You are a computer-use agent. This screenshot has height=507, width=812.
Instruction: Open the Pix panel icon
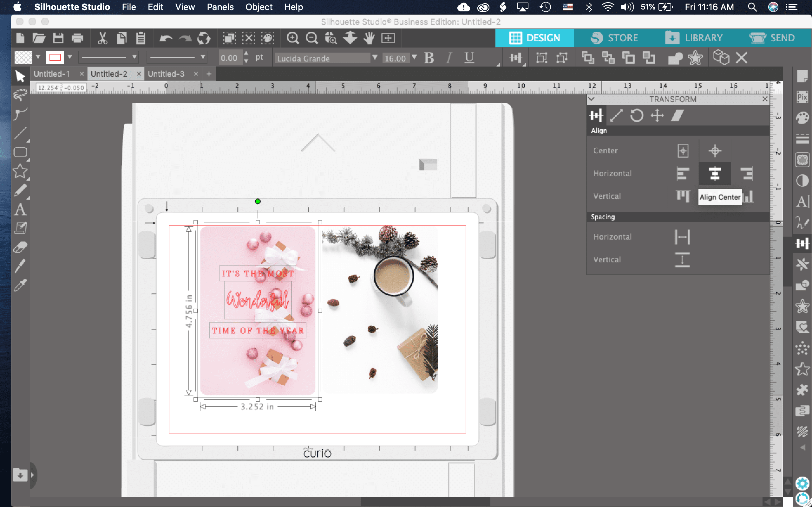coord(802,97)
